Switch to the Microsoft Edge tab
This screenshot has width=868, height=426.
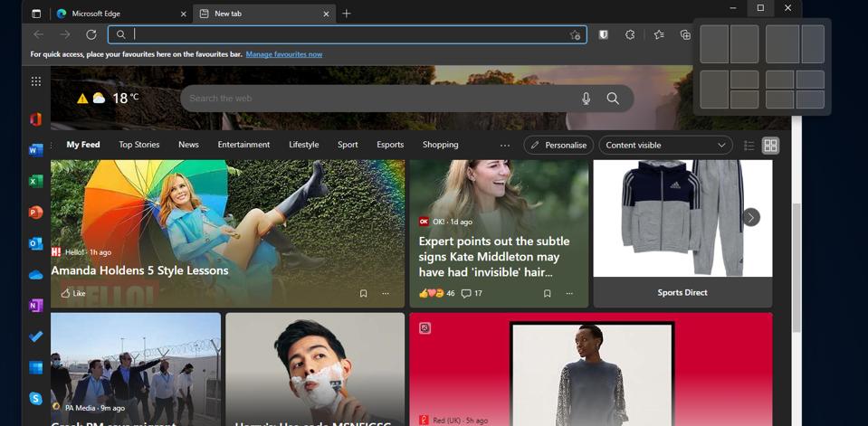pyautogui.click(x=122, y=14)
